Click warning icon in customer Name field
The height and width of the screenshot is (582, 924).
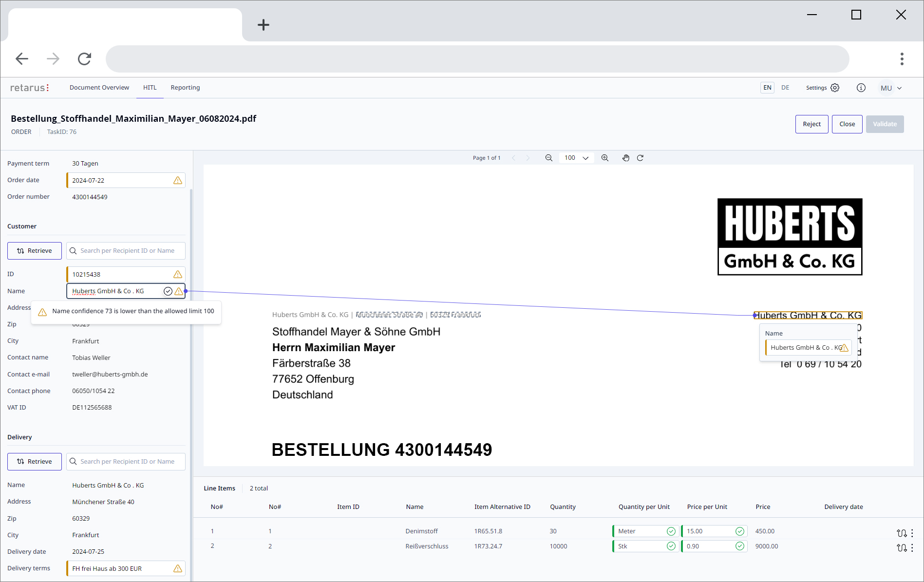click(x=179, y=291)
